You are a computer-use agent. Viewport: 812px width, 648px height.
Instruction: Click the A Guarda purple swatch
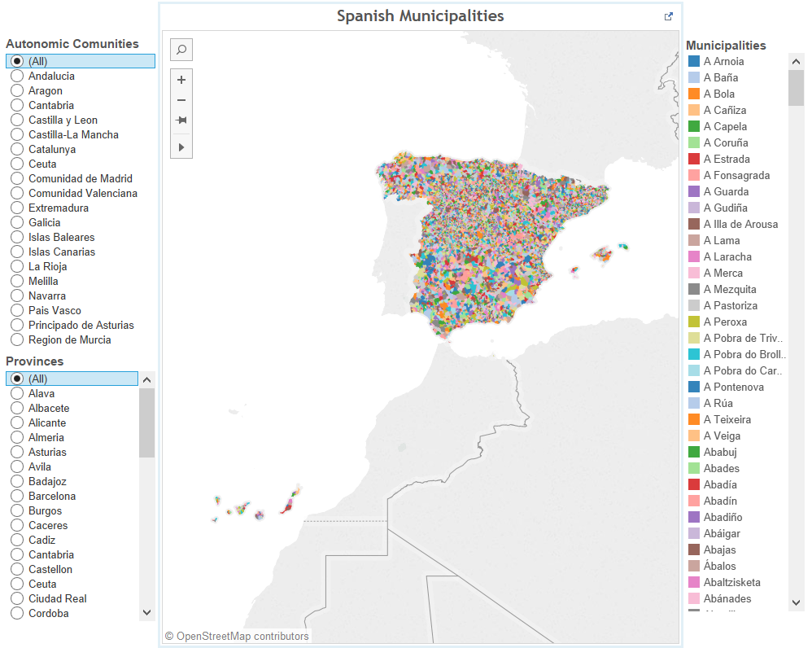pyautogui.click(x=694, y=191)
